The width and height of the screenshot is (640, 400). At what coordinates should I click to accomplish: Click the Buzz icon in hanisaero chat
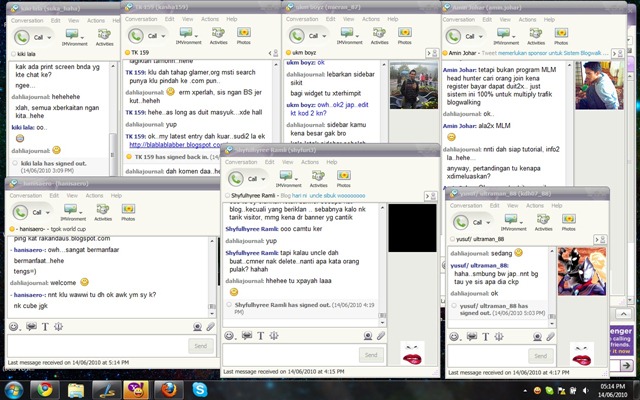(58, 327)
